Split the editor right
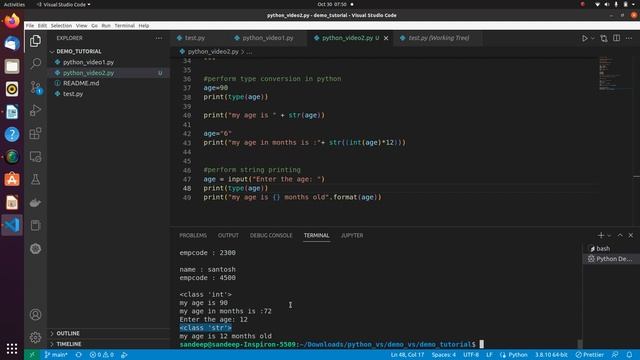640x360 pixels. click(616, 38)
